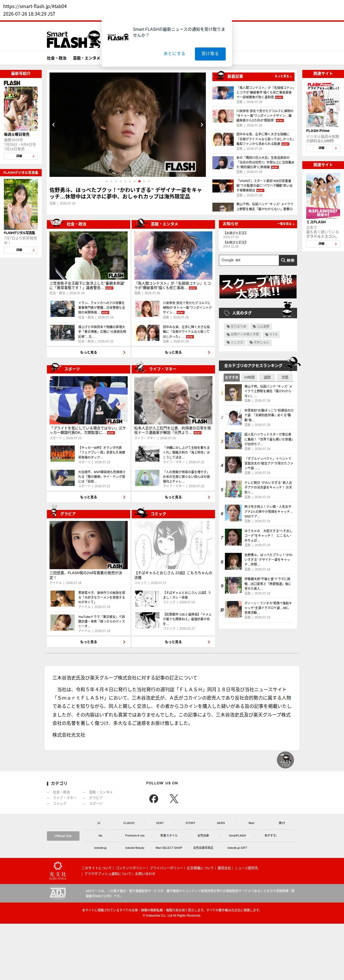
Task: Click このサイトについて in the footer
Action: pos(96,868)
